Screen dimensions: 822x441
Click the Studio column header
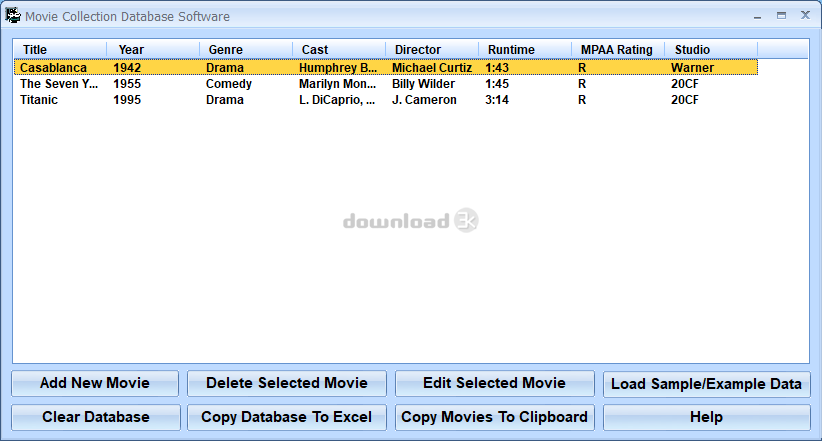pos(711,50)
